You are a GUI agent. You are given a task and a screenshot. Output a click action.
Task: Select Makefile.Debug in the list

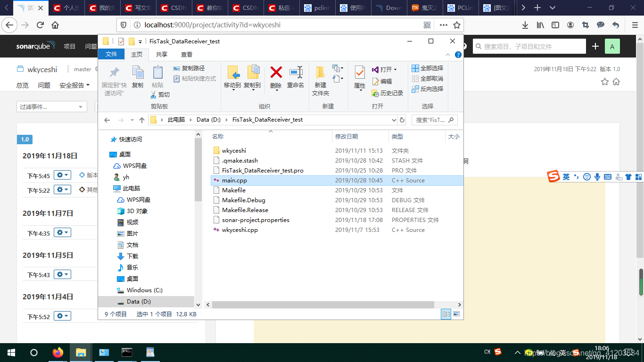(x=244, y=200)
